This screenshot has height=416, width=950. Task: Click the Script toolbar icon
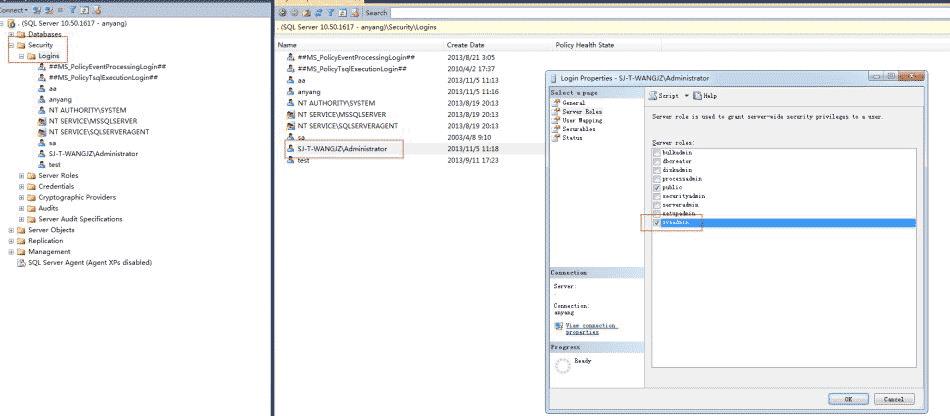(653, 96)
